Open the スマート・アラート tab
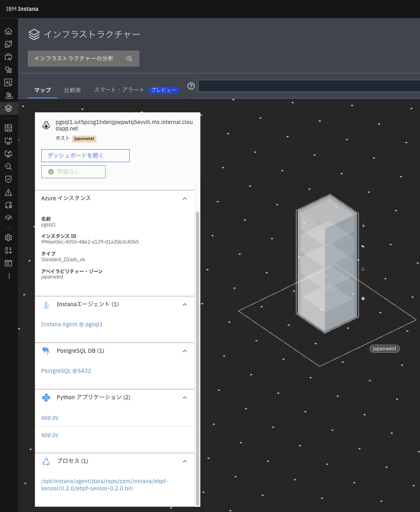Image resolution: width=420 pixels, height=512 pixels. pyautogui.click(x=119, y=90)
